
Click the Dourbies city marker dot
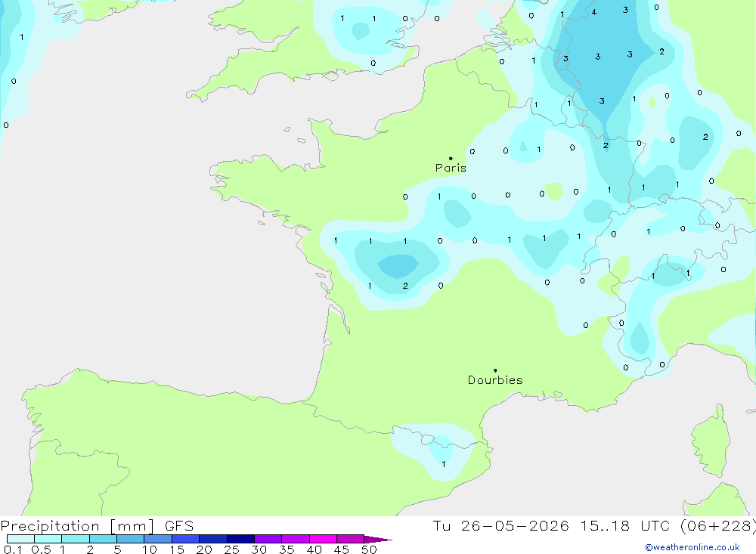click(x=495, y=370)
